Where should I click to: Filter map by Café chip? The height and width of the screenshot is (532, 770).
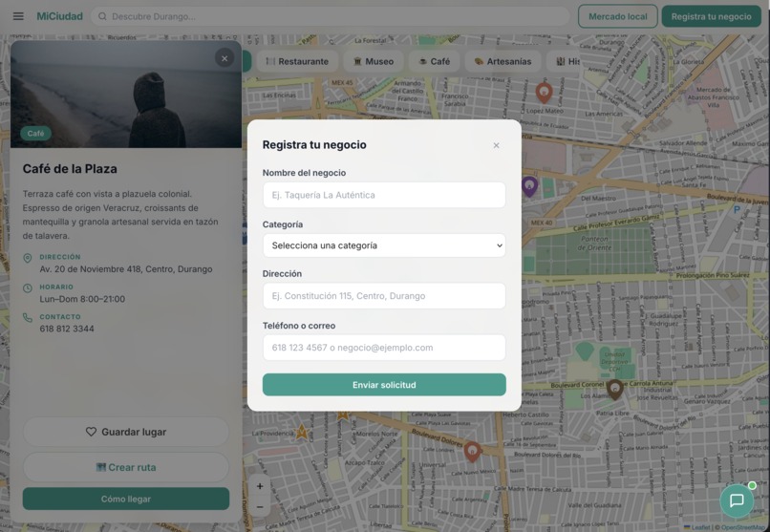pyautogui.click(x=435, y=61)
